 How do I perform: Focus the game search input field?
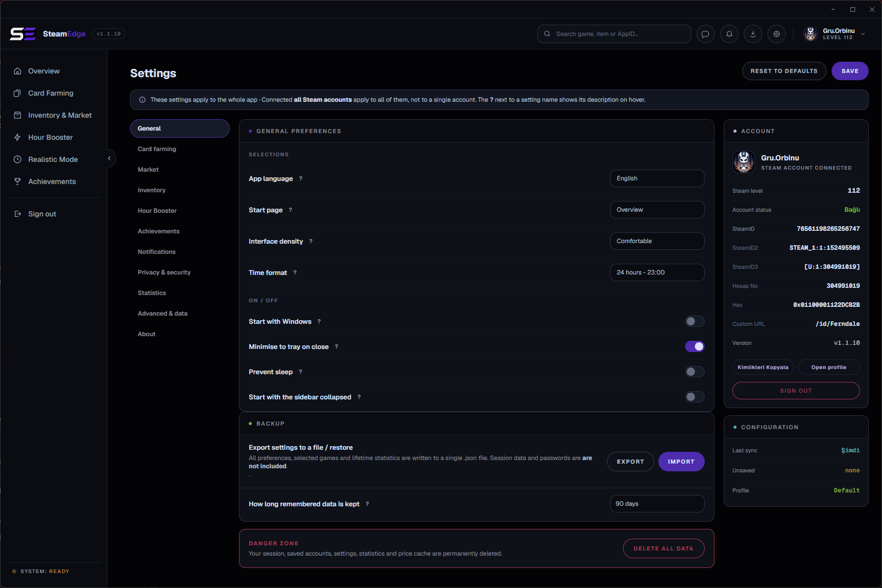pyautogui.click(x=614, y=34)
